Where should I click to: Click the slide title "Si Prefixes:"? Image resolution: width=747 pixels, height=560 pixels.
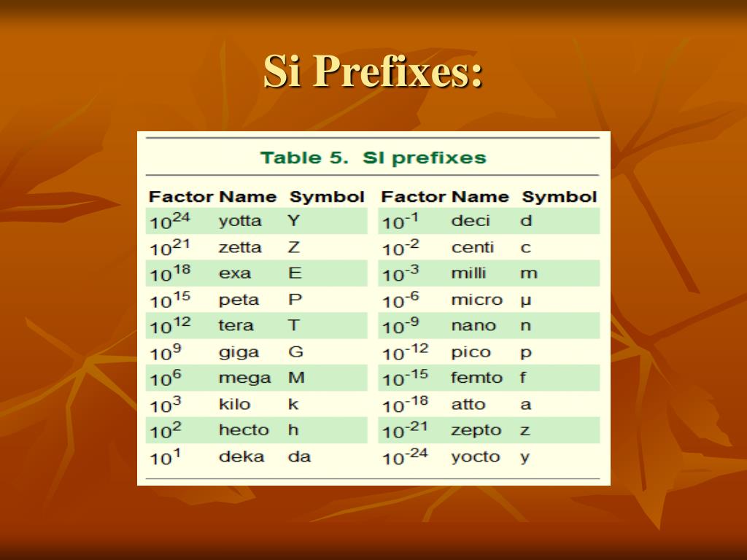click(373, 71)
